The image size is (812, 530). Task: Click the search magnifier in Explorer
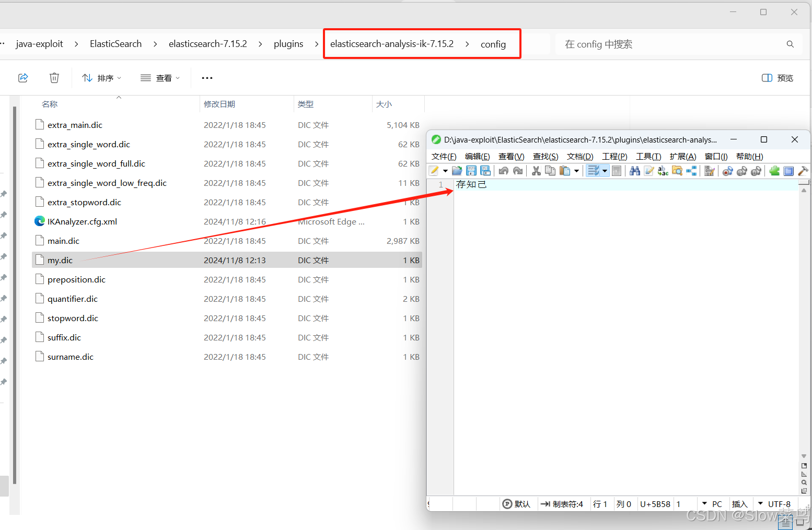790,44
